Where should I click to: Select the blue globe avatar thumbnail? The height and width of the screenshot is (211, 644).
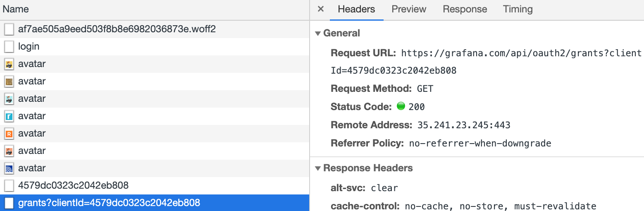point(9,168)
